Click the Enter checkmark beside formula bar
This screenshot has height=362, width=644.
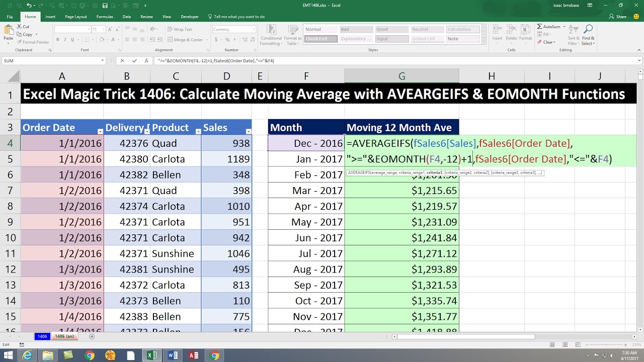point(135,61)
